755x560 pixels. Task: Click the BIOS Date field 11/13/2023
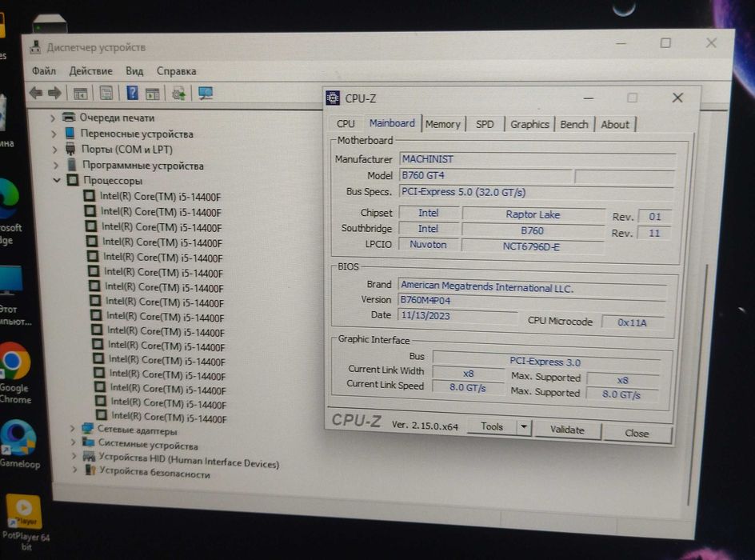tap(457, 315)
